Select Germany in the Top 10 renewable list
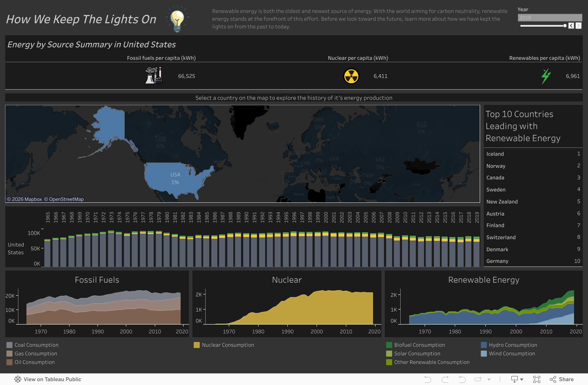 click(497, 261)
